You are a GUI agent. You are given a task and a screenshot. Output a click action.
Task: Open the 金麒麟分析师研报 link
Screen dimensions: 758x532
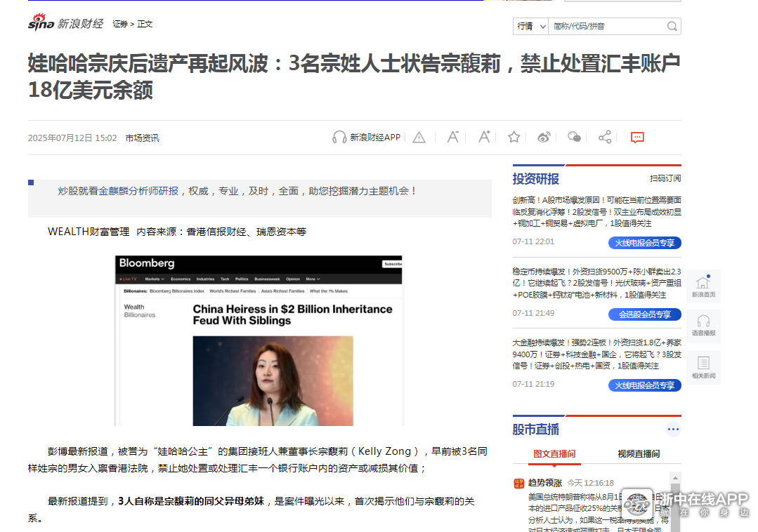click(x=138, y=191)
